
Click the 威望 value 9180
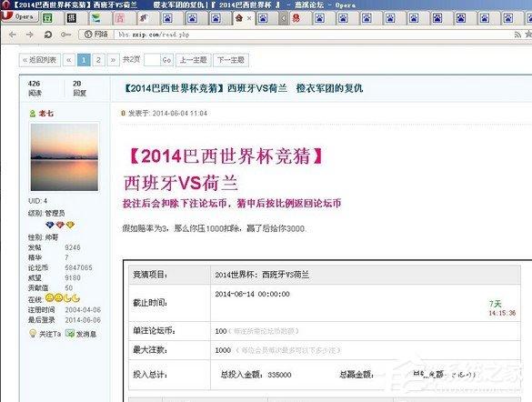point(73,277)
